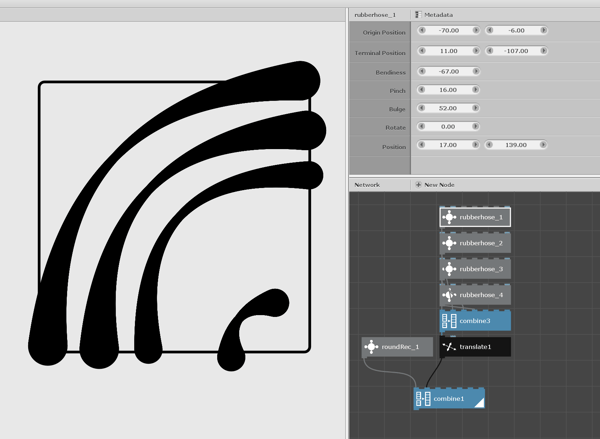Click the rubberhose_3 node icon

tap(449, 269)
